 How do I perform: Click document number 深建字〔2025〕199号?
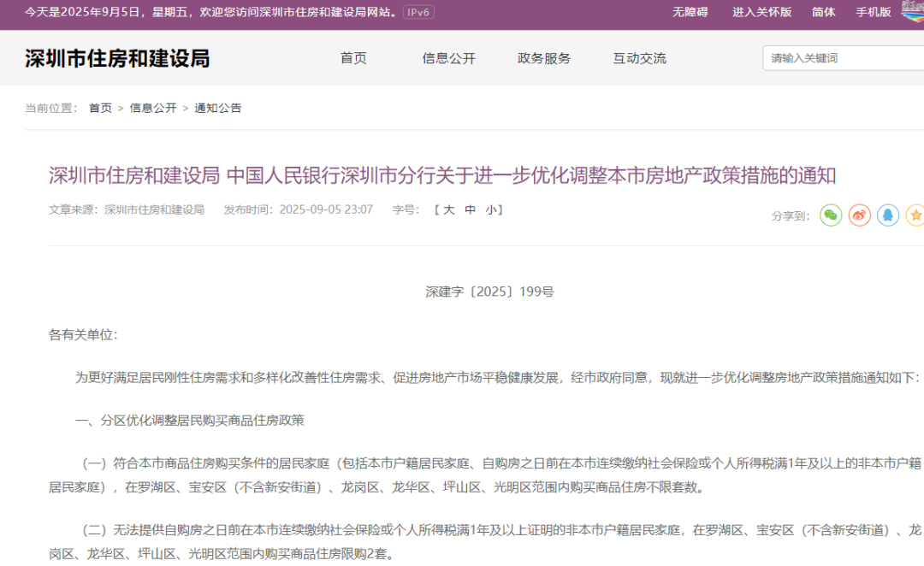[x=489, y=292]
